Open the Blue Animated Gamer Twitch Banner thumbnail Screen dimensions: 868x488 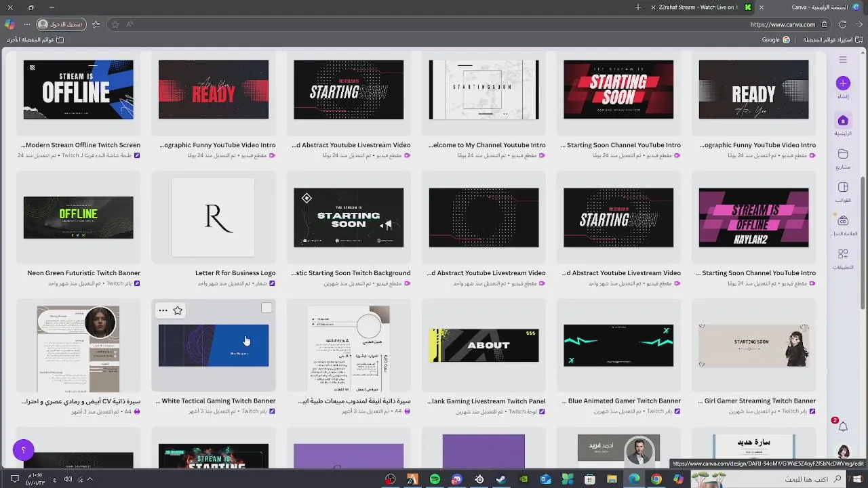pos(618,345)
